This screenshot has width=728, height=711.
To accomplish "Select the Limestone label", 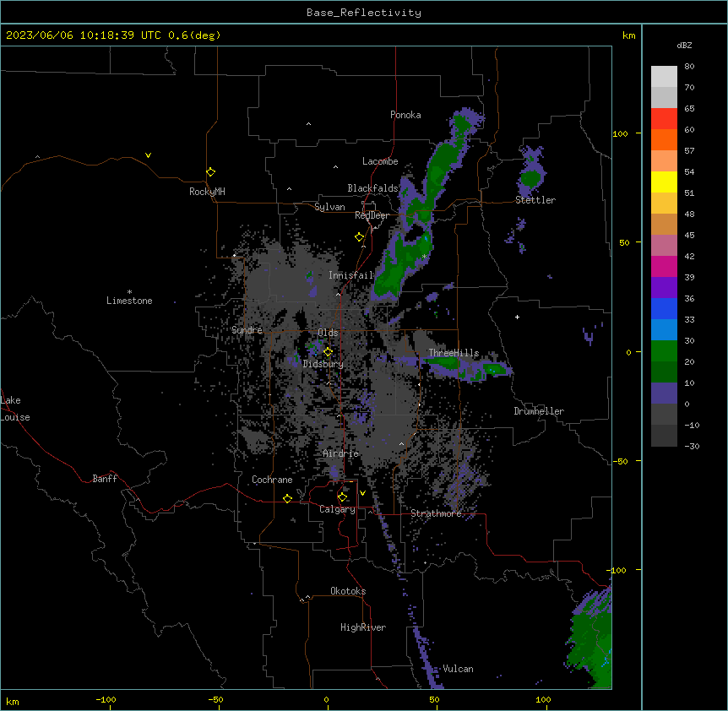I will tap(129, 301).
